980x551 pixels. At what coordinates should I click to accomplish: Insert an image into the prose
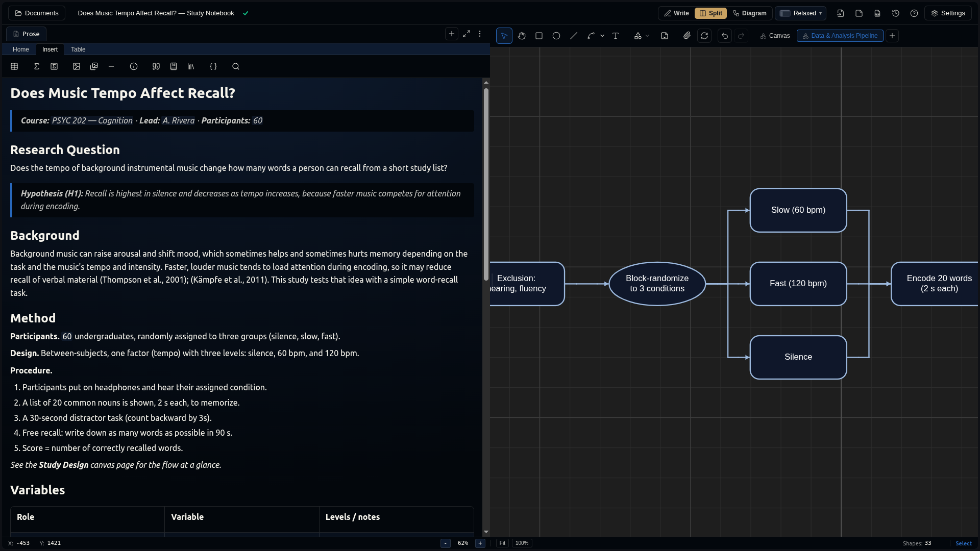[77, 66]
